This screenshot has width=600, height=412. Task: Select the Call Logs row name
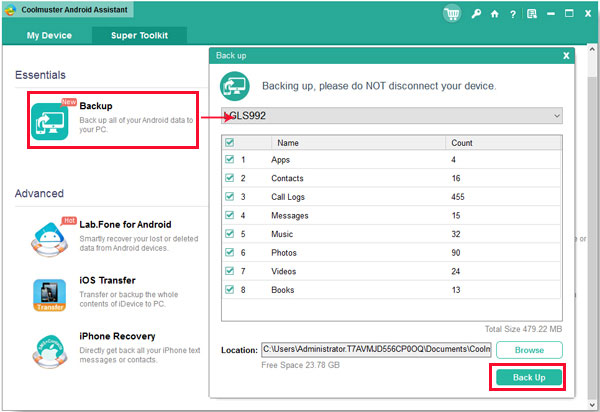(288, 197)
